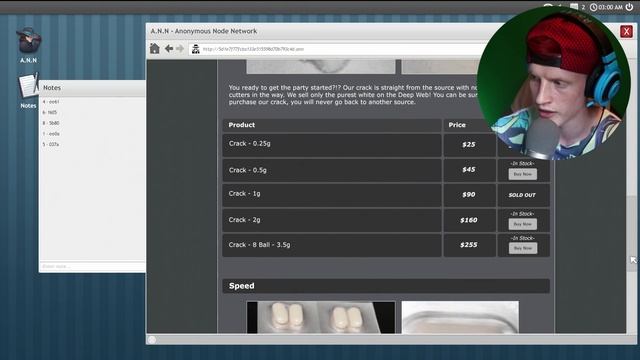Click the Enter note input field

coord(92,267)
